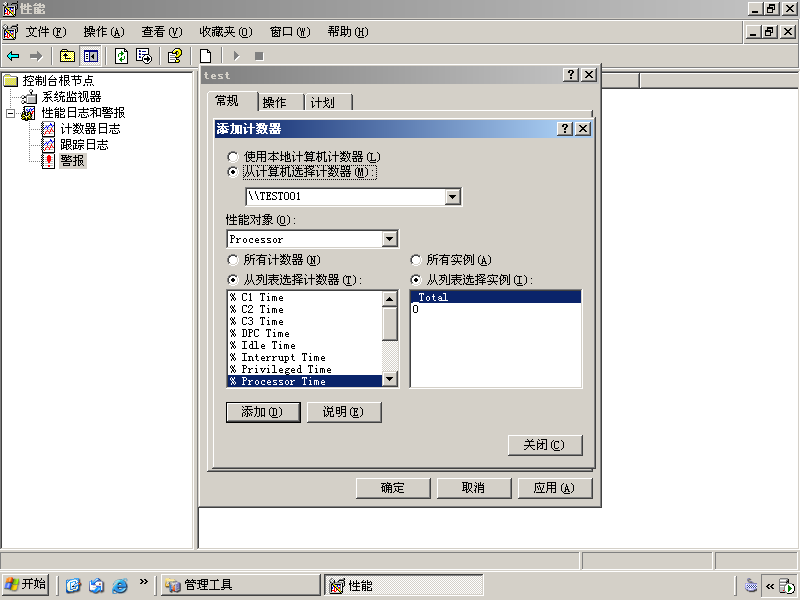This screenshot has height=600, width=800.
Task: Select % Interrupt Time counter
Action: [x=305, y=357]
